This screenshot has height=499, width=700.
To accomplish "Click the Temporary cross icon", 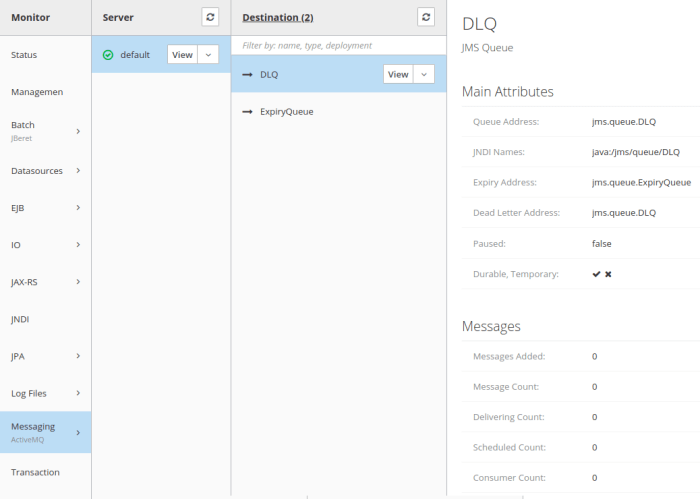I will point(608,274).
